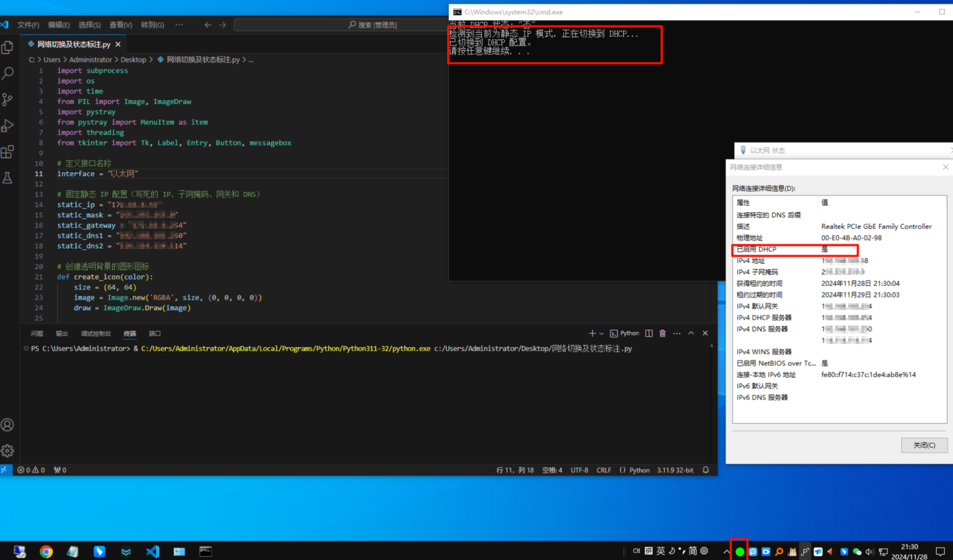This screenshot has height=560, width=953.
Task: Maximize the terminal panel with chevron
Action: tap(691, 333)
